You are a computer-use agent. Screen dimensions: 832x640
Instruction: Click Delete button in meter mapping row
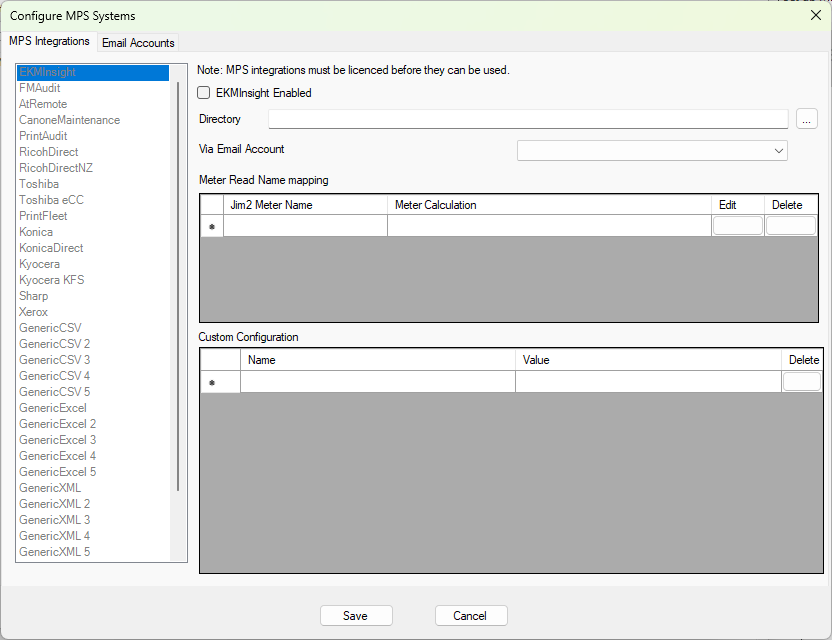click(x=790, y=226)
